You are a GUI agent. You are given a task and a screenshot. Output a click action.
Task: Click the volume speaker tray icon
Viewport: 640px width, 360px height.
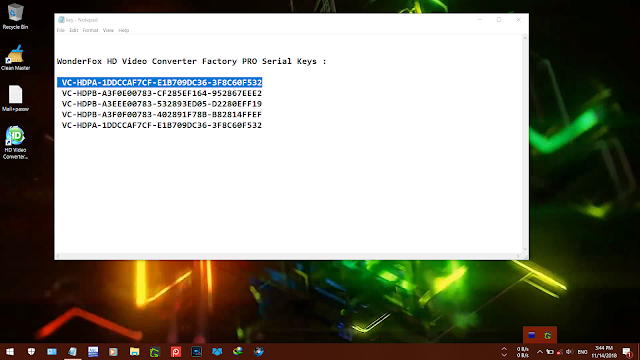(x=569, y=351)
